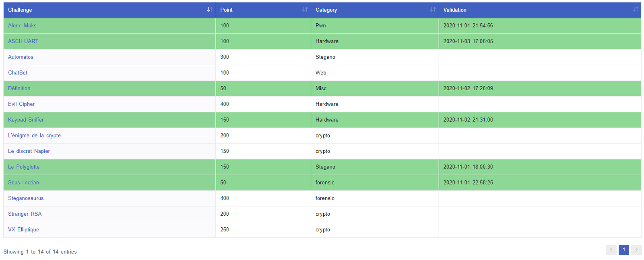Viewport: 644px width, 260px height.
Task: Open the Keypad Sniffer challenge
Action: [x=26, y=120]
